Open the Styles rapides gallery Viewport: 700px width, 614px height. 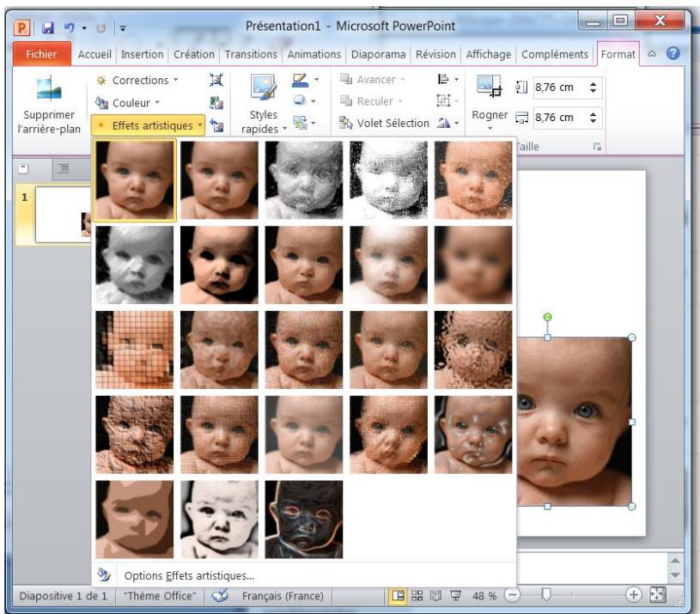coord(264,106)
